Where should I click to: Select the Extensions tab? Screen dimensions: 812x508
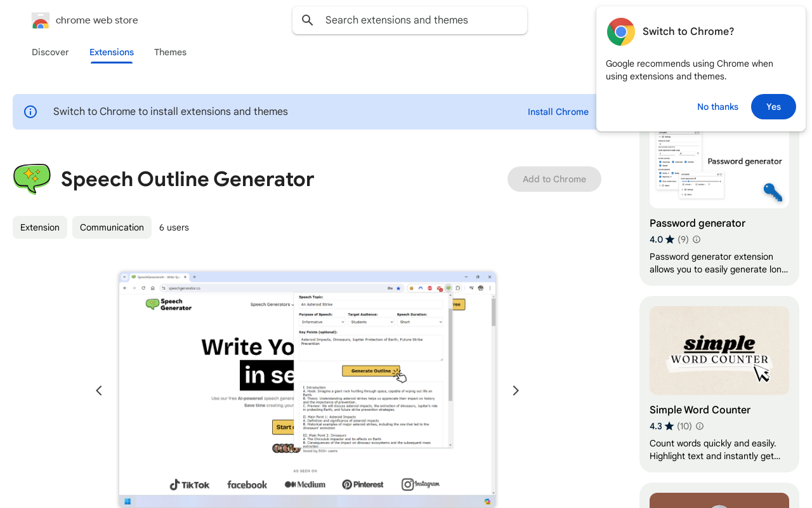112,52
